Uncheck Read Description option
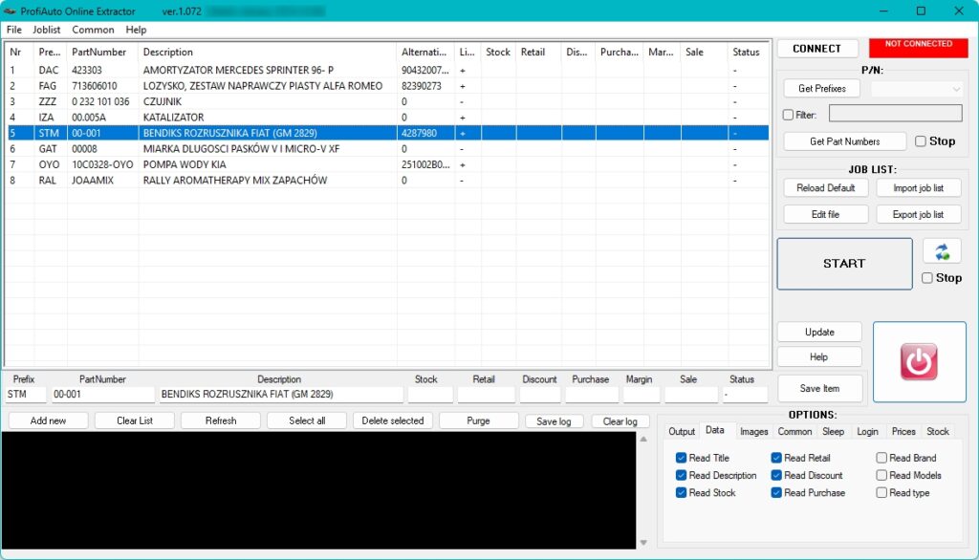Viewport: 979px width, 560px height. (681, 475)
